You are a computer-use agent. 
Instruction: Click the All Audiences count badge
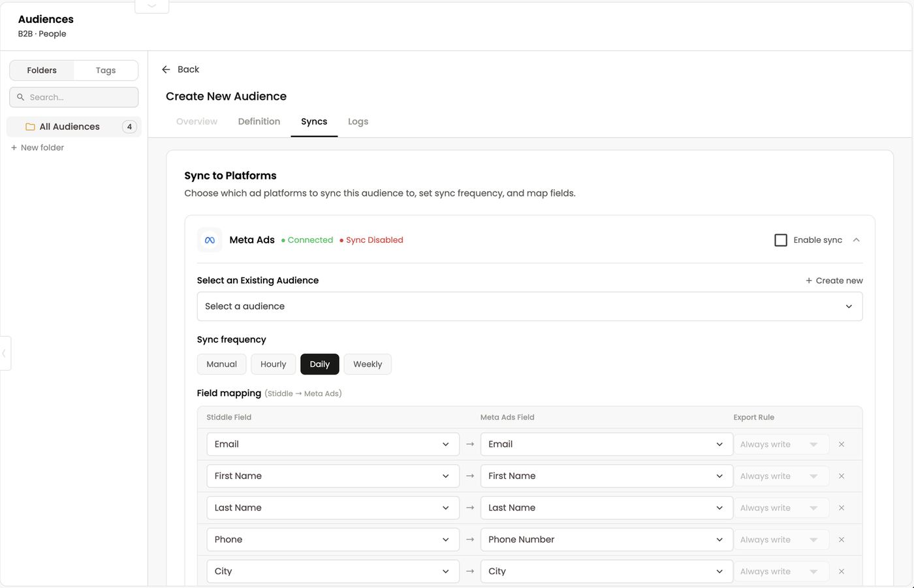pos(129,127)
